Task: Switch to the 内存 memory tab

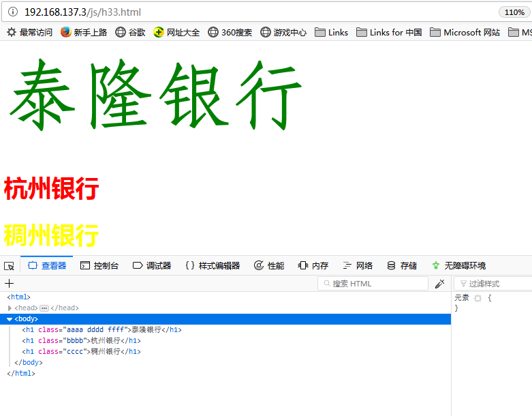Action: click(313, 265)
